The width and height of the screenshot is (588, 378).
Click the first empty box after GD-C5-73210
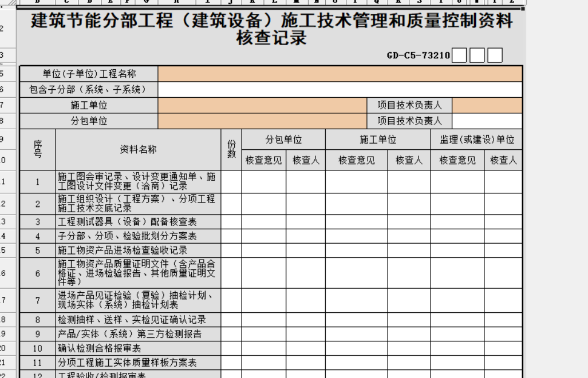click(x=459, y=55)
